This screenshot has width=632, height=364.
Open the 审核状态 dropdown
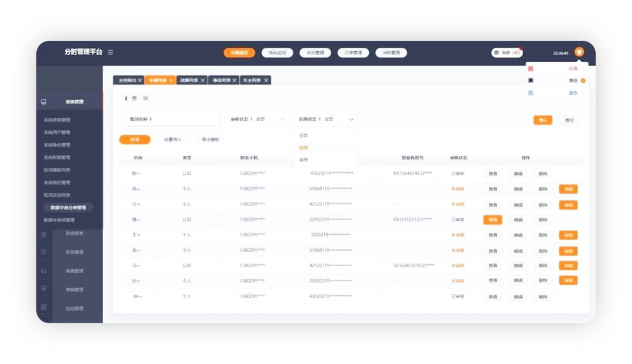tap(257, 119)
